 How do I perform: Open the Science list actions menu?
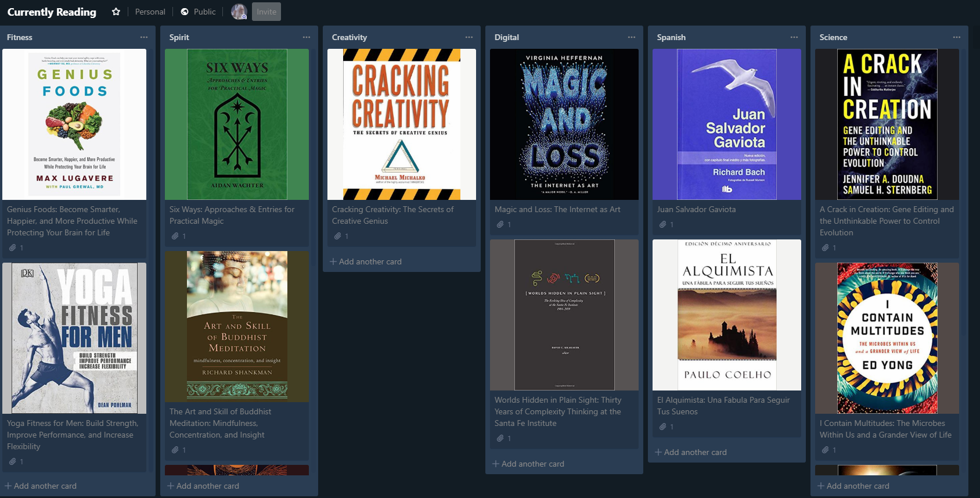click(957, 37)
